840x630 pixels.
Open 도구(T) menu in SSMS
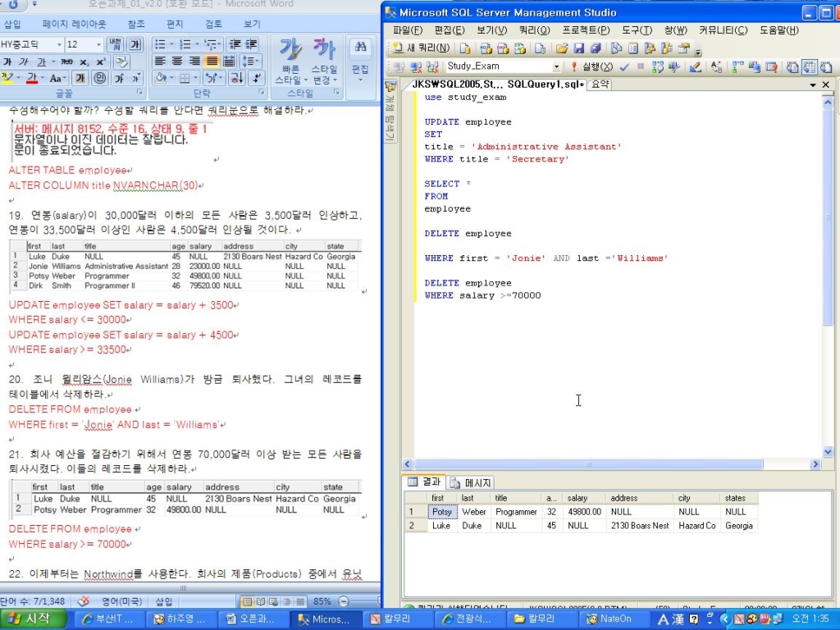coord(637,30)
